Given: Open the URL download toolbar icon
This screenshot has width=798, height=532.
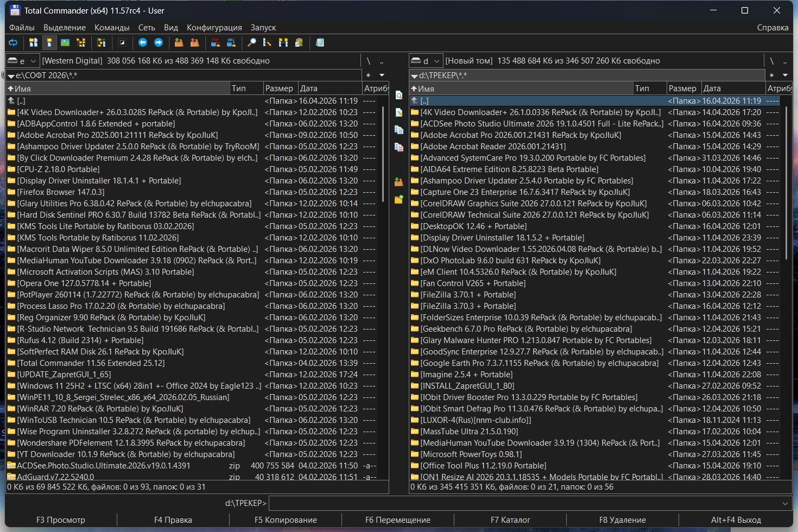Looking at the screenshot, I should [x=231, y=42].
